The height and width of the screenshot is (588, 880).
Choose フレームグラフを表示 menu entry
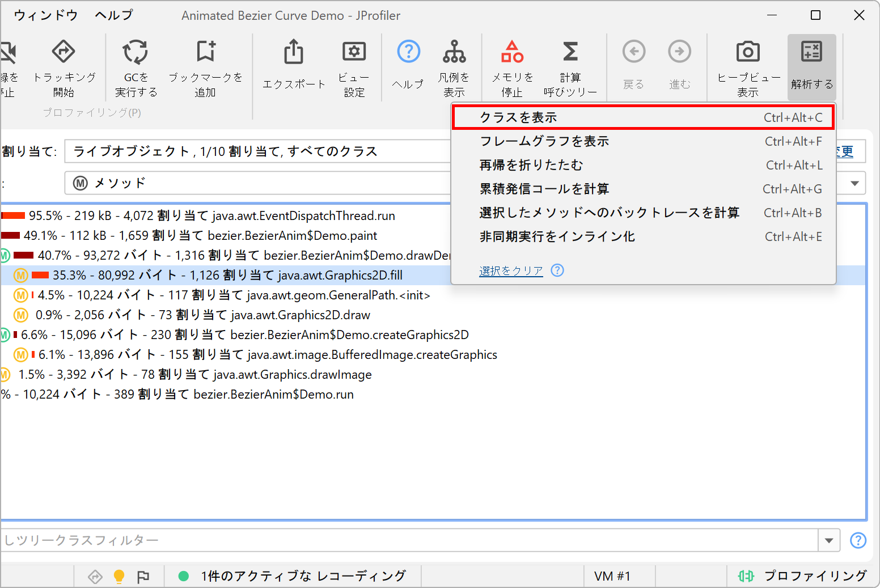[642, 141]
